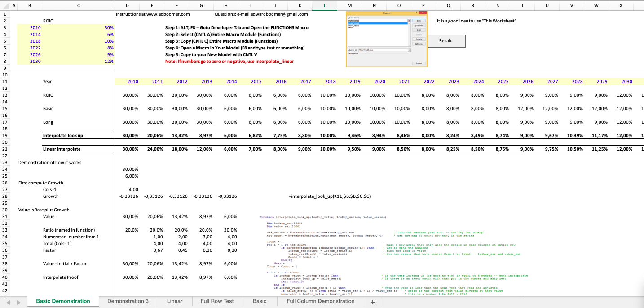The height and width of the screenshot is (308, 644).
Task: Select row 42 header
Action: tap(4, 291)
